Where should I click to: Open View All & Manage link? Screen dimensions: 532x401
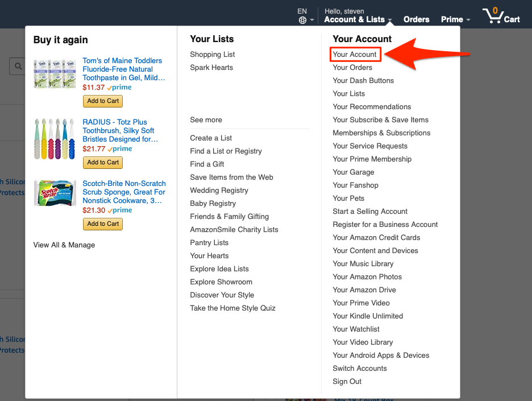click(64, 245)
